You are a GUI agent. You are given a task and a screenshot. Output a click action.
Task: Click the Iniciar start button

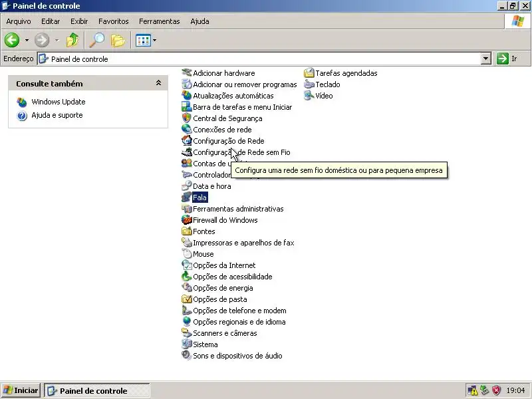[21, 390]
